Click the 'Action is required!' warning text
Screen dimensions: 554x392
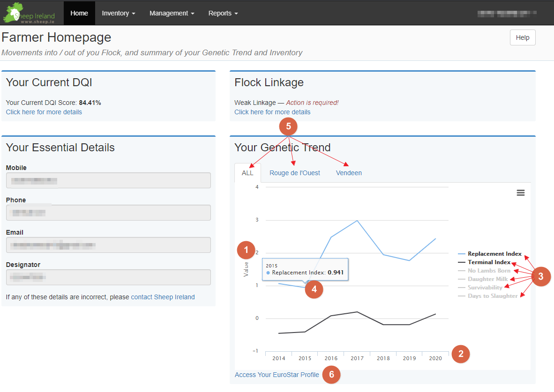tap(312, 103)
